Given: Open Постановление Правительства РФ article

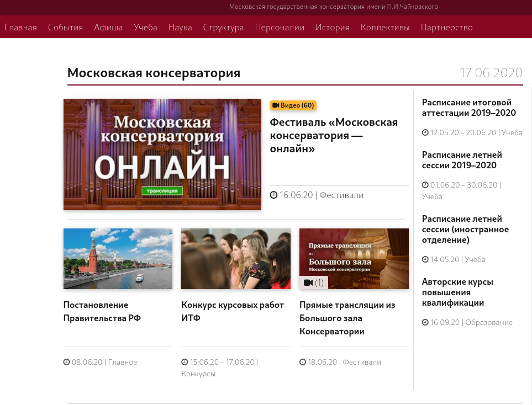Looking at the screenshot, I should pos(102,311).
